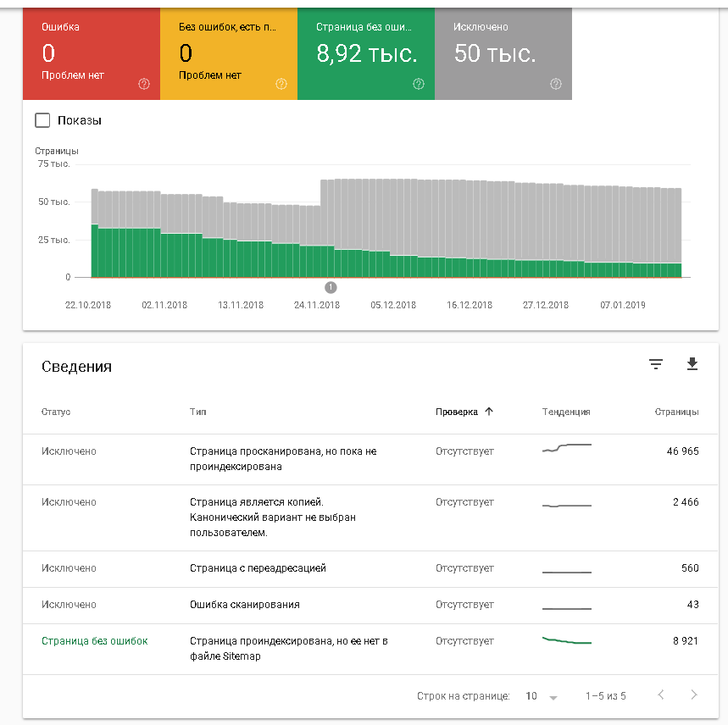Enable the Показы checkbox

(43, 120)
